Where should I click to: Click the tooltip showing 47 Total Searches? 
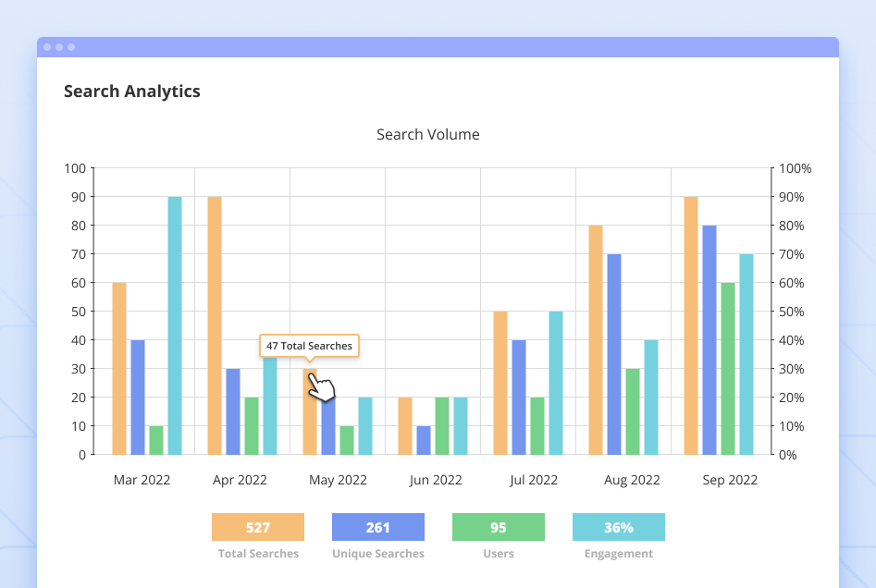[309, 346]
